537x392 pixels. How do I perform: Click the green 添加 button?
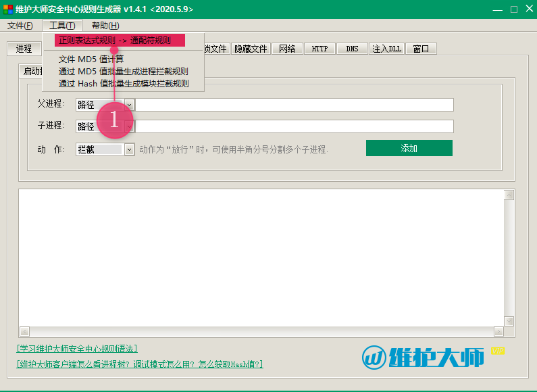tap(409, 148)
